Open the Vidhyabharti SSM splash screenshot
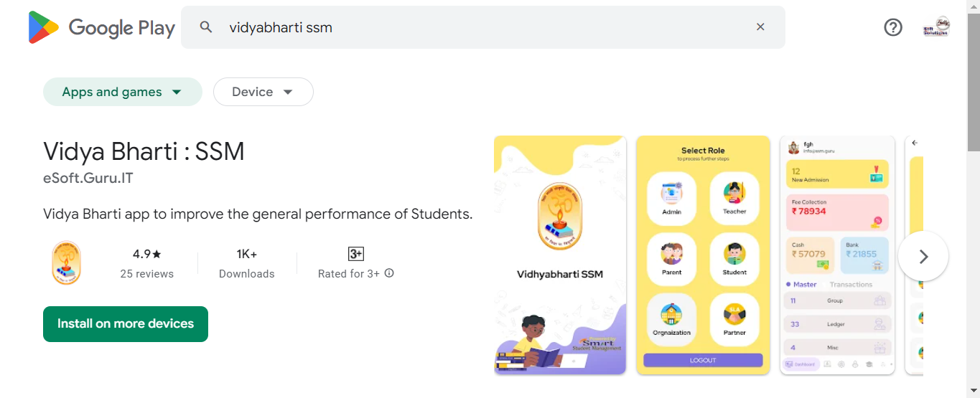The width and height of the screenshot is (980, 398). coord(560,255)
